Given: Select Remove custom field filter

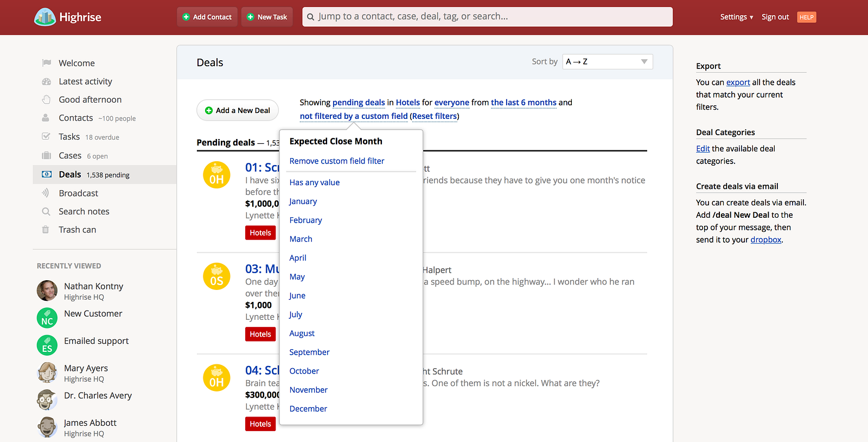Looking at the screenshot, I should pyautogui.click(x=337, y=161).
